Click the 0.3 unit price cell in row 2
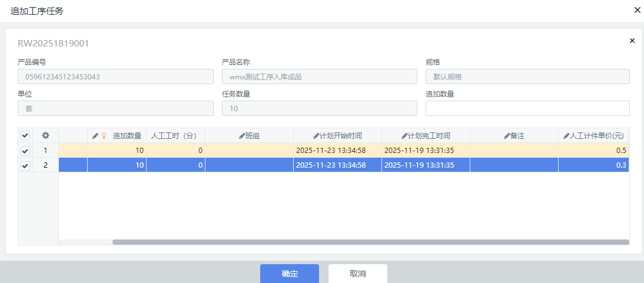This screenshot has height=283, width=644. pos(593,166)
